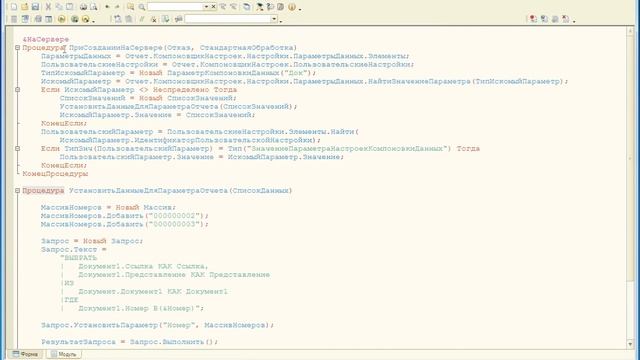Viewport: 640px width, 360px height.
Task: Click the Open file folder icon
Action: 24,7
